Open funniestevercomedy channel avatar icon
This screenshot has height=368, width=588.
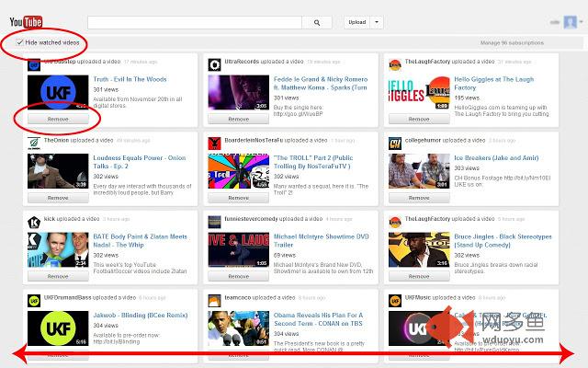pos(214,223)
